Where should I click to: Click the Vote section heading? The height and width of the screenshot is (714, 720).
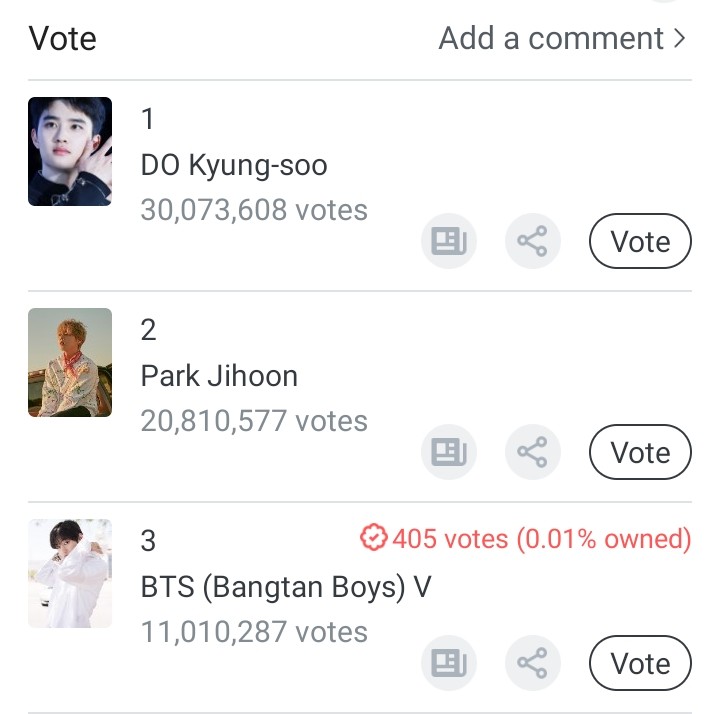coord(63,38)
